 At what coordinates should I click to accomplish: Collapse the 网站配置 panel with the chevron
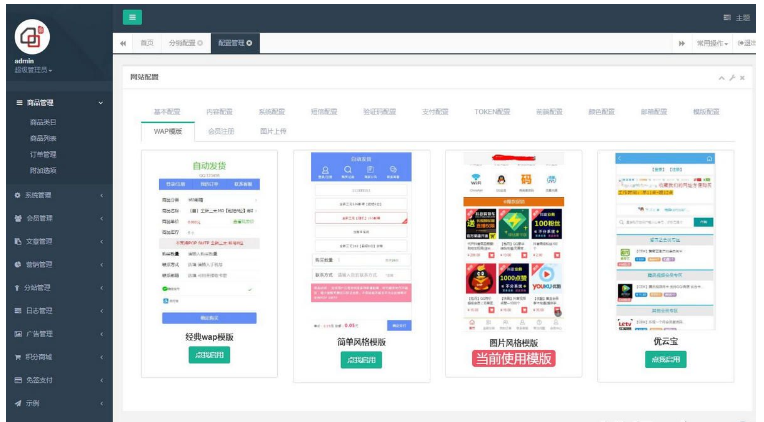click(x=720, y=77)
